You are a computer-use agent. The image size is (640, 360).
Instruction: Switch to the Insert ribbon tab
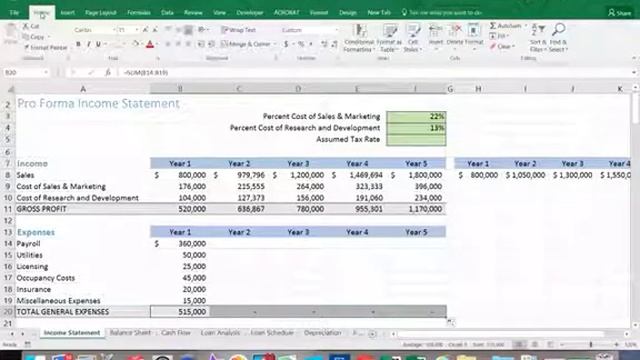[x=67, y=13]
